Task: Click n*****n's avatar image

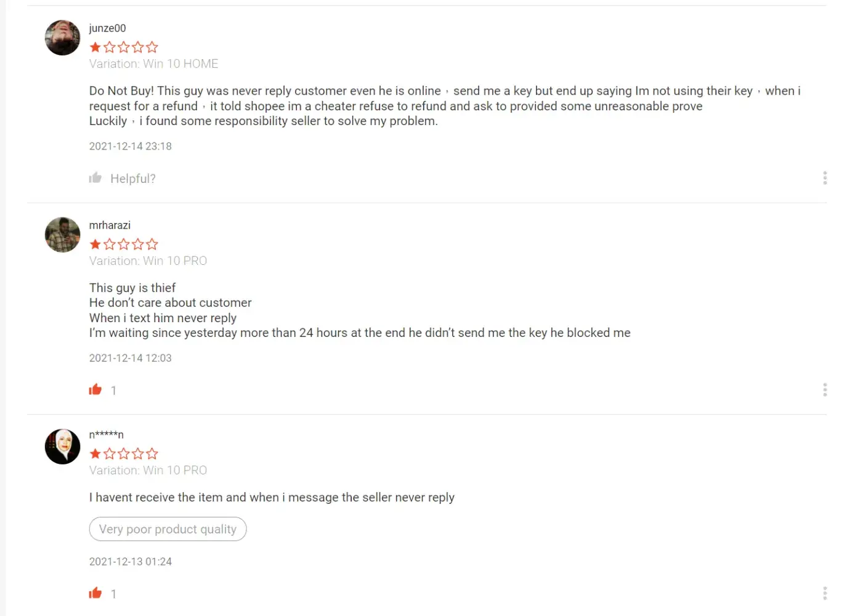Action: (63, 447)
